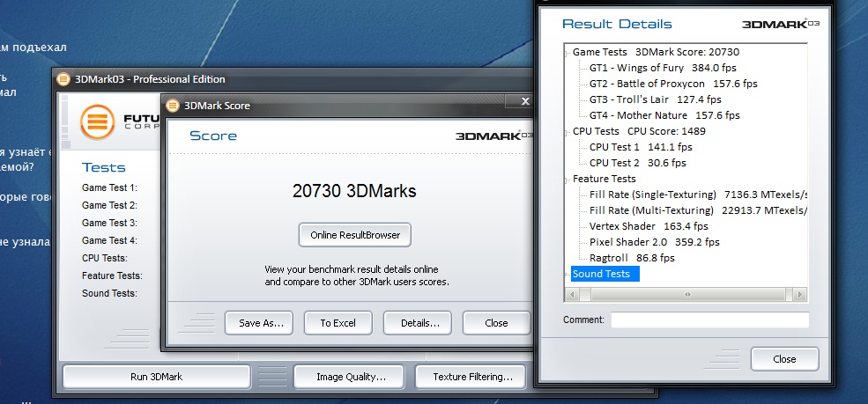Select Vertex Shader 163.4 fps row
Viewport: 868px width, 404px height.
pos(649,226)
